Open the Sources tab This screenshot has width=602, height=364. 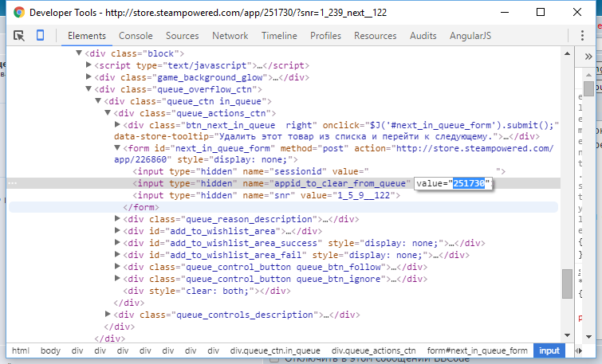coord(182,36)
